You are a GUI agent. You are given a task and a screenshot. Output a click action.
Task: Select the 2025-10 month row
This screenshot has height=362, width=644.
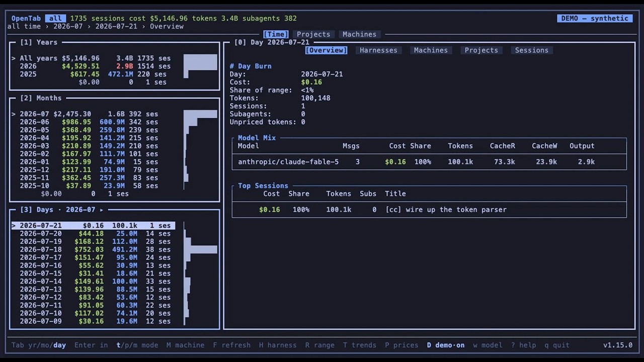click(x=93, y=186)
